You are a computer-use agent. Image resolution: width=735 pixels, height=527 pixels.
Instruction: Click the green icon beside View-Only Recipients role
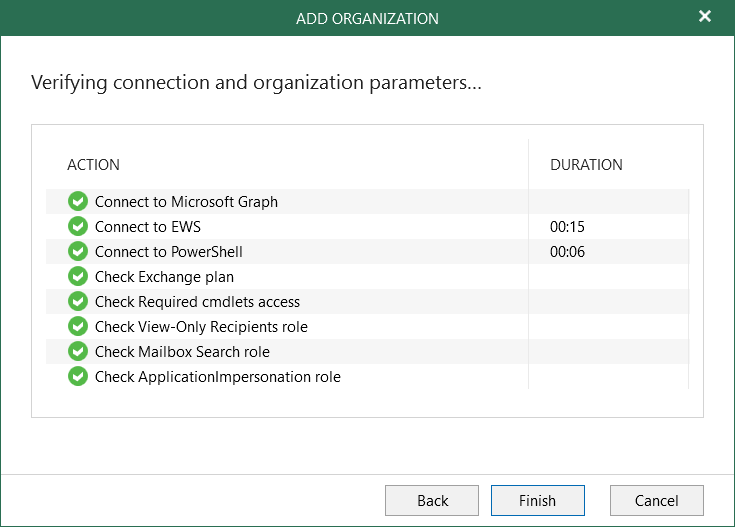click(x=78, y=327)
